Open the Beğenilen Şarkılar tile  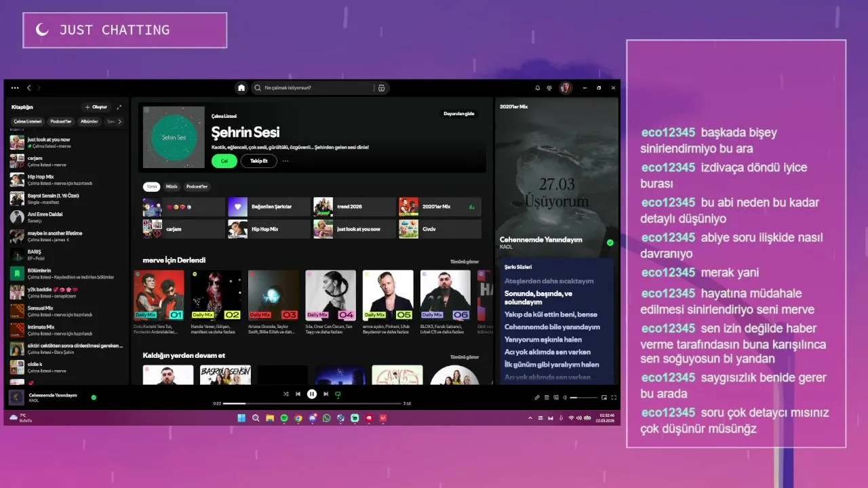coord(270,207)
